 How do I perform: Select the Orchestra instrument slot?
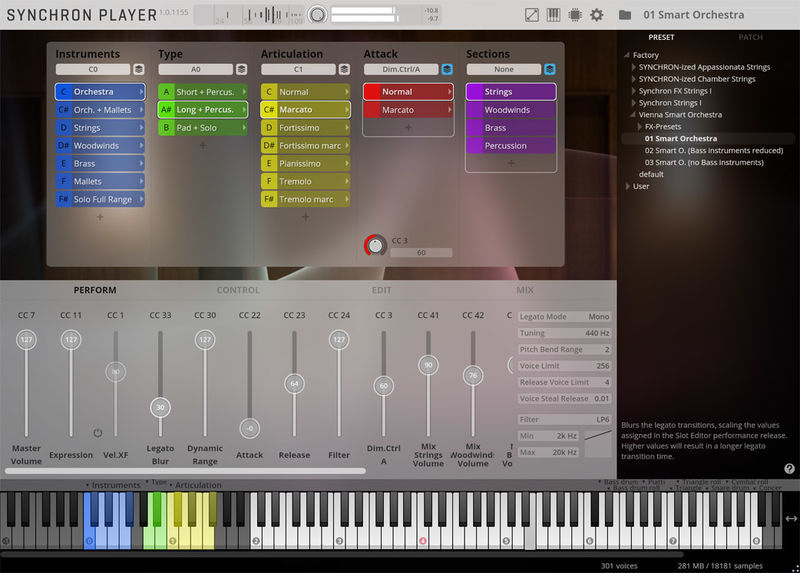click(100, 92)
